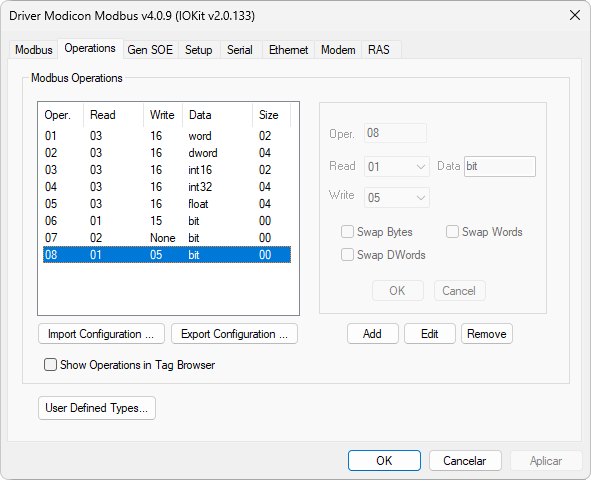Screen dimensions: 591x480
Task: Remove the selected operation 08
Action: [487, 334]
